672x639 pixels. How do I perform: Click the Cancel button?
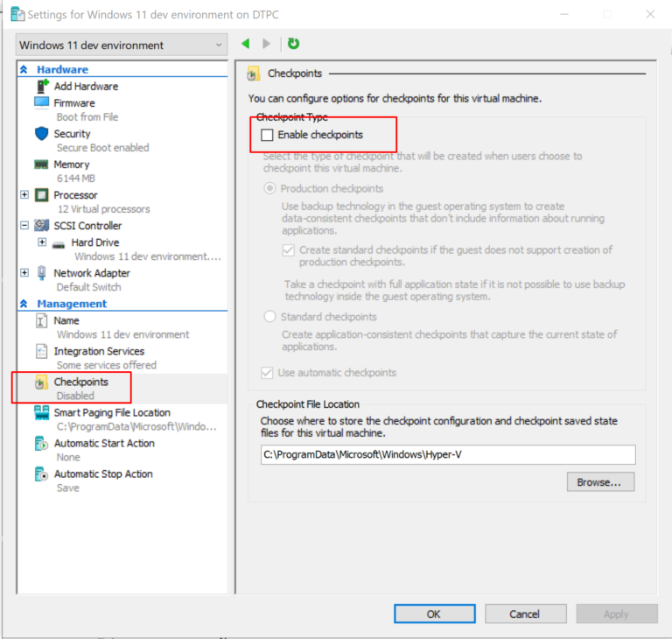pos(525,614)
